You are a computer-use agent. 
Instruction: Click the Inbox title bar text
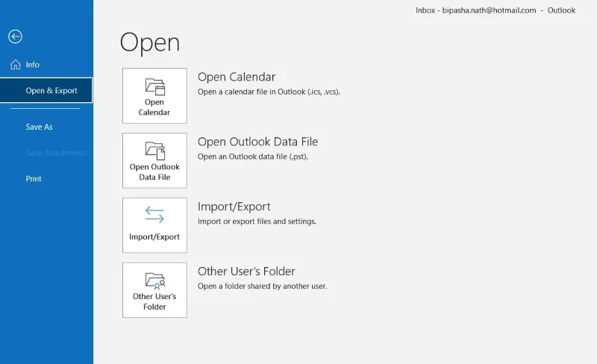(x=496, y=10)
